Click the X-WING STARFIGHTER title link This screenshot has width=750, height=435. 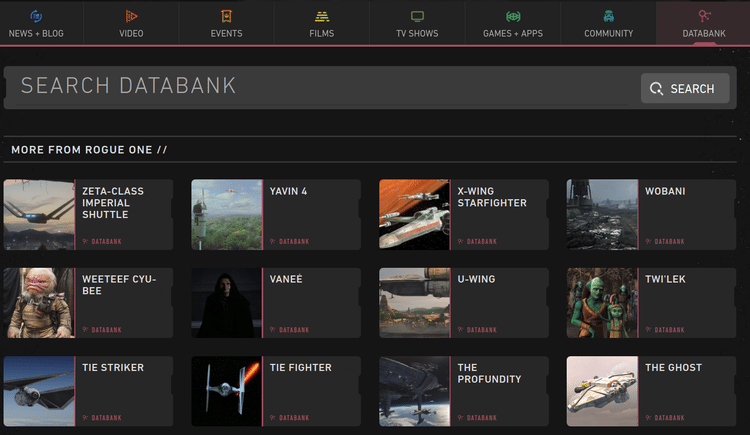click(492, 197)
